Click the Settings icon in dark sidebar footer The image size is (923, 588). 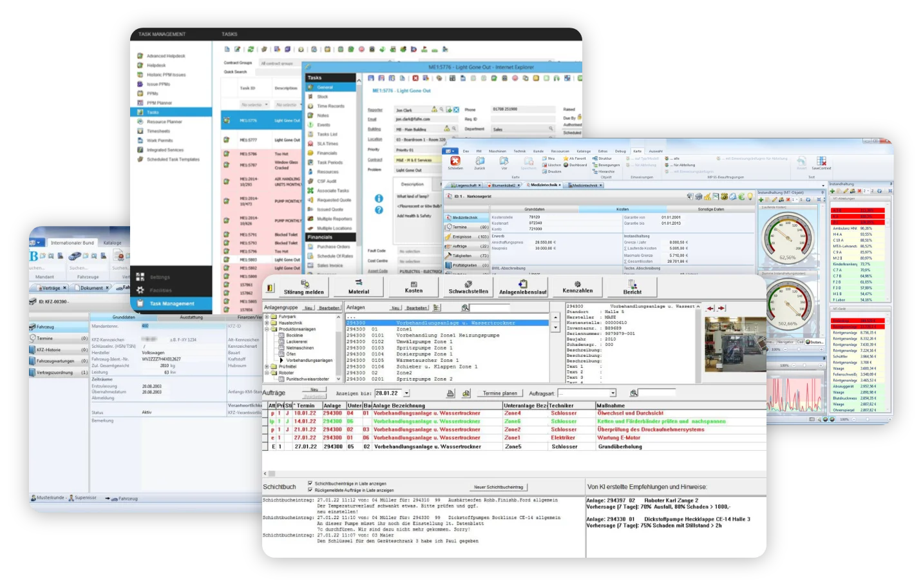pyautogui.click(x=140, y=277)
